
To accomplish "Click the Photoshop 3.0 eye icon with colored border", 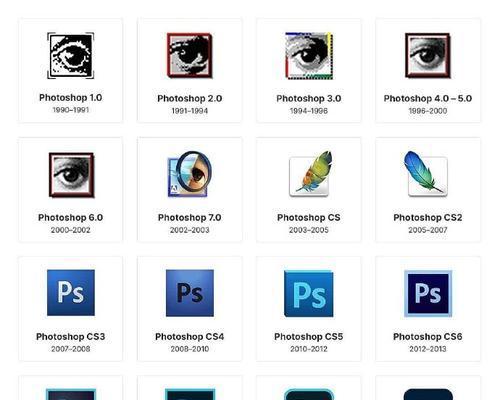I will click(309, 56).
